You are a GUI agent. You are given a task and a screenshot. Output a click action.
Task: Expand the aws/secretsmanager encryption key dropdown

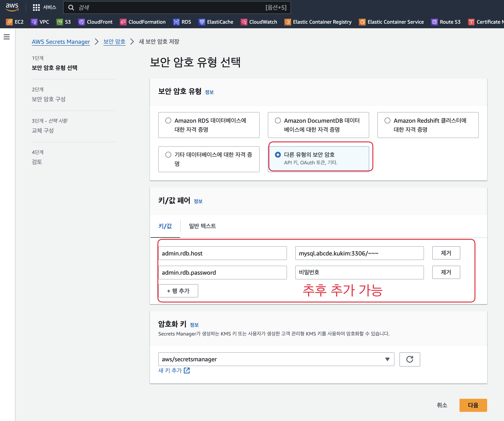pyautogui.click(x=276, y=359)
